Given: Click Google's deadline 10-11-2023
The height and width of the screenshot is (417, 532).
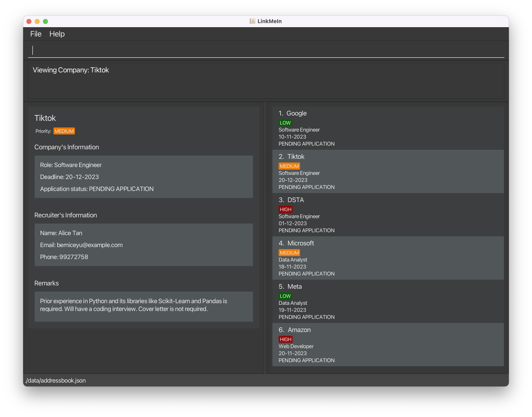Looking at the screenshot, I should coord(292,137).
